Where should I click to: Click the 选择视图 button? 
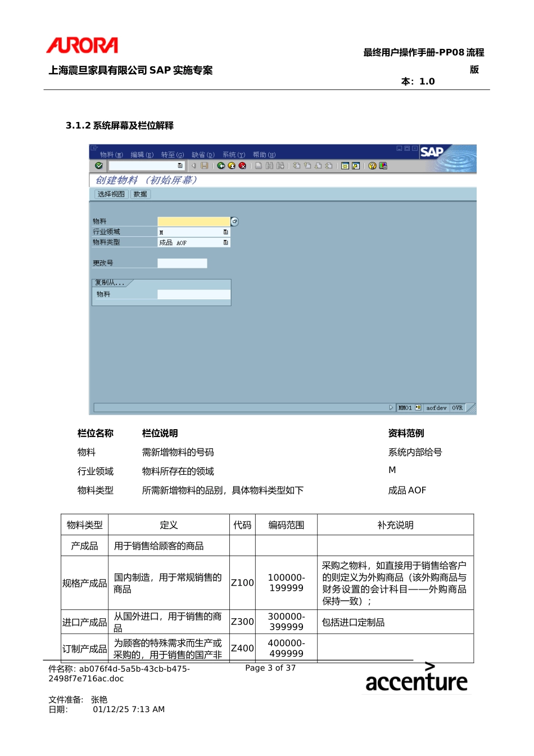click(x=111, y=194)
